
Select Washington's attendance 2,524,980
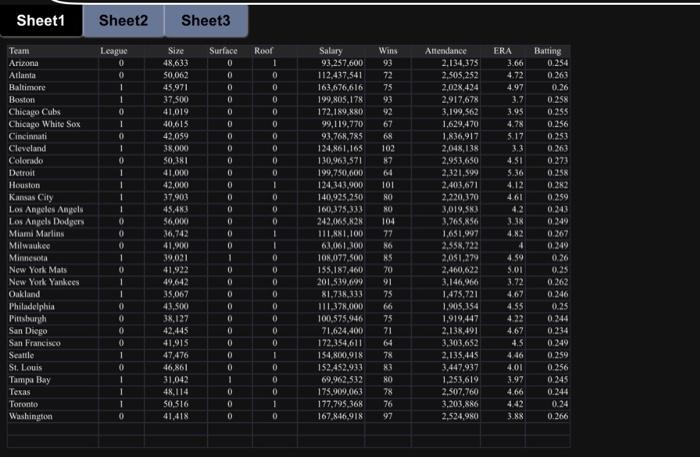(x=460, y=416)
